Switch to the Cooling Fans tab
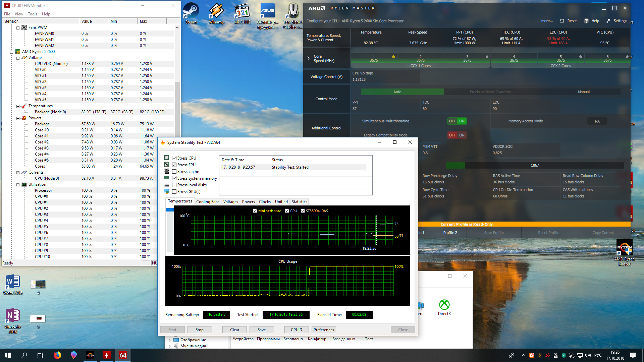644x362 pixels. coord(208,202)
